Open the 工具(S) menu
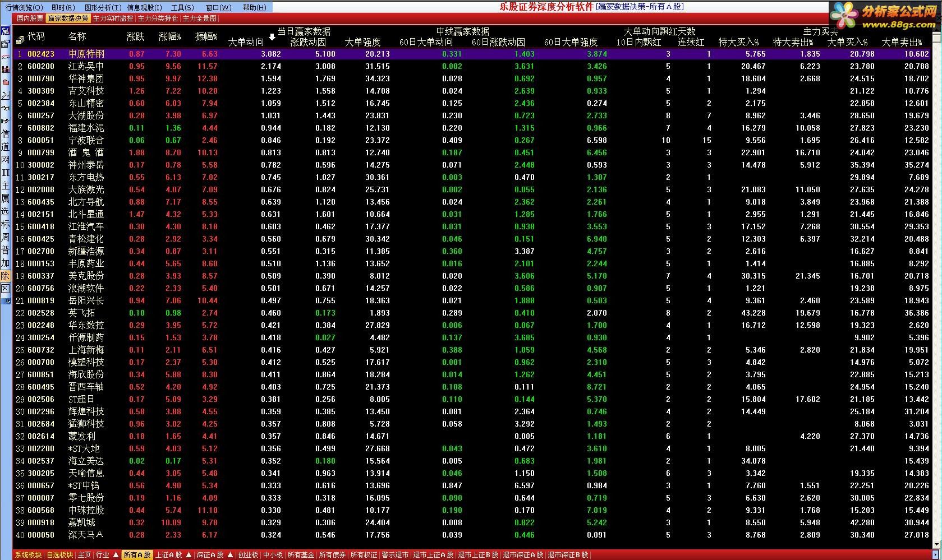This screenshot has width=942, height=560. point(182,7)
